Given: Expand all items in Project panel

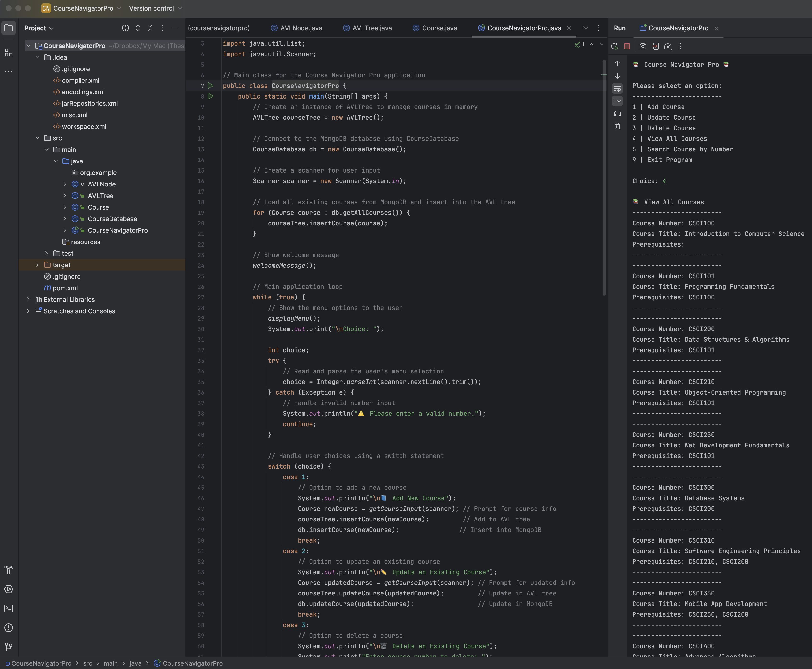Looking at the screenshot, I should (138, 28).
